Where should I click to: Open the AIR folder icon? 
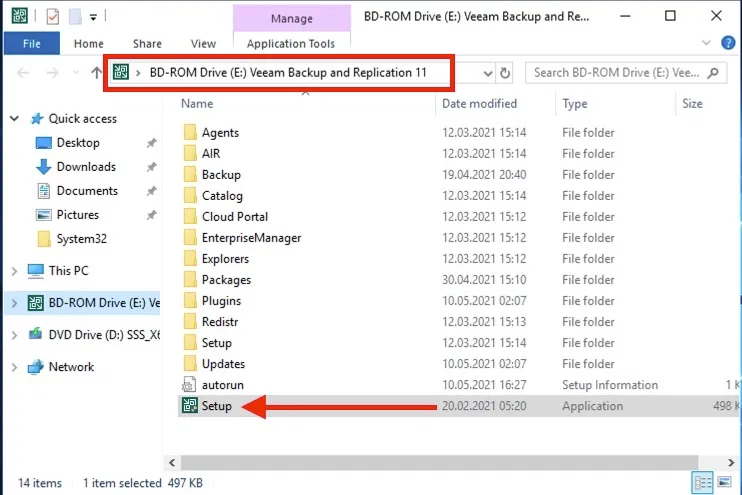click(x=190, y=153)
